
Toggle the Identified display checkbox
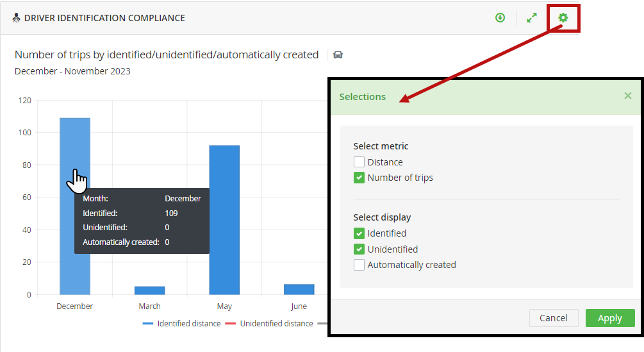pyautogui.click(x=359, y=233)
